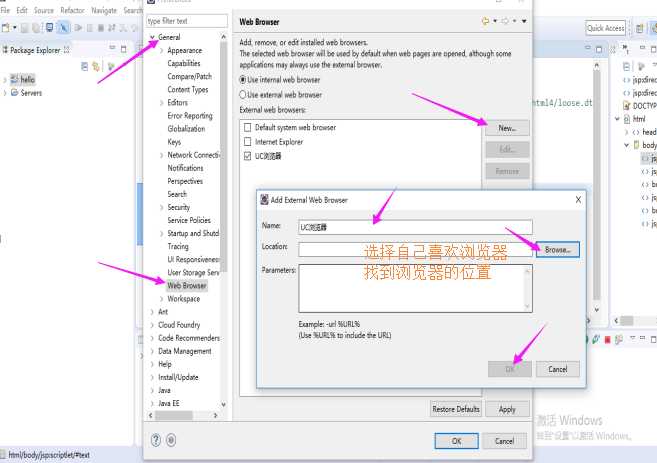This screenshot has height=463, width=657.
Task: Click the editor vertical scrollbar
Action: click(x=597, y=187)
